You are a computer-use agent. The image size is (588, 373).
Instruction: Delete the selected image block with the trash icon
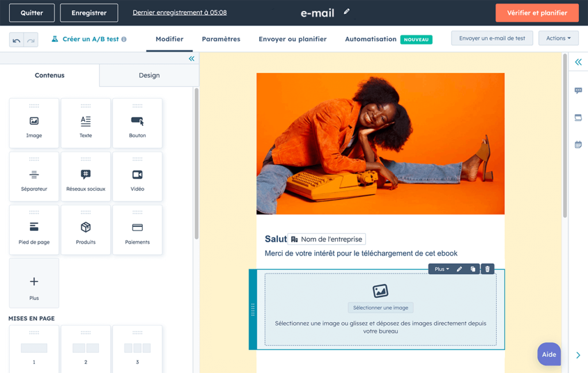487,269
